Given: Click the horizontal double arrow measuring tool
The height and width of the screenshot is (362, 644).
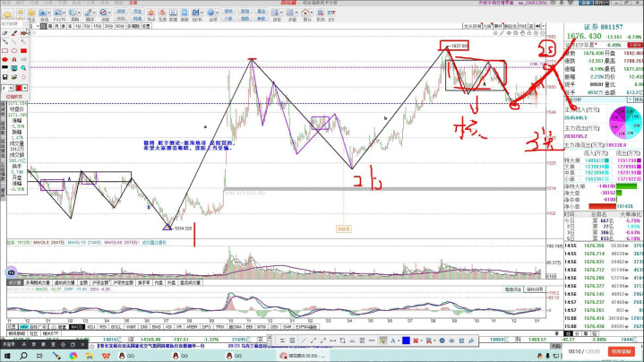Looking at the screenshot, I should pos(333,340).
